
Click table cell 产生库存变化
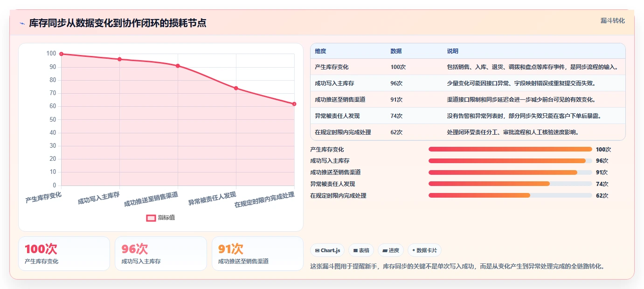(x=332, y=67)
